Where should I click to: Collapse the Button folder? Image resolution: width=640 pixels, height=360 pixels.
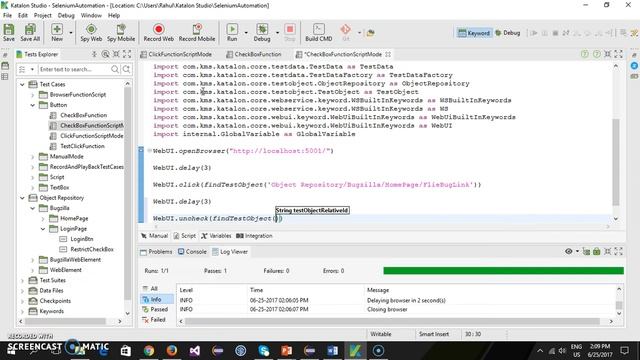coord(33,105)
